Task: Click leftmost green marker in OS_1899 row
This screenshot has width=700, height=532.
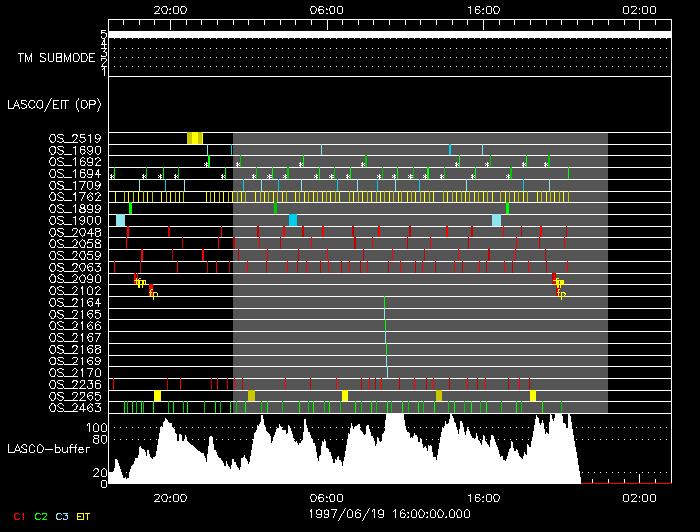Action: point(130,208)
